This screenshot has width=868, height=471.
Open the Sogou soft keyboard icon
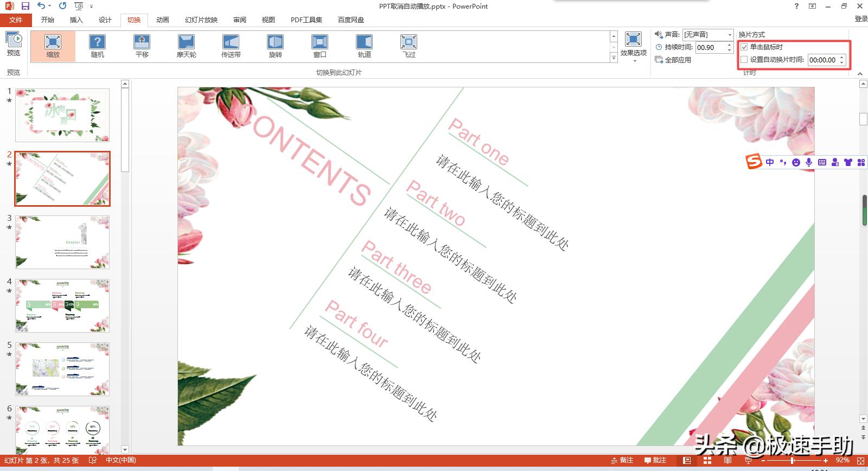pyautogui.click(x=822, y=162)
